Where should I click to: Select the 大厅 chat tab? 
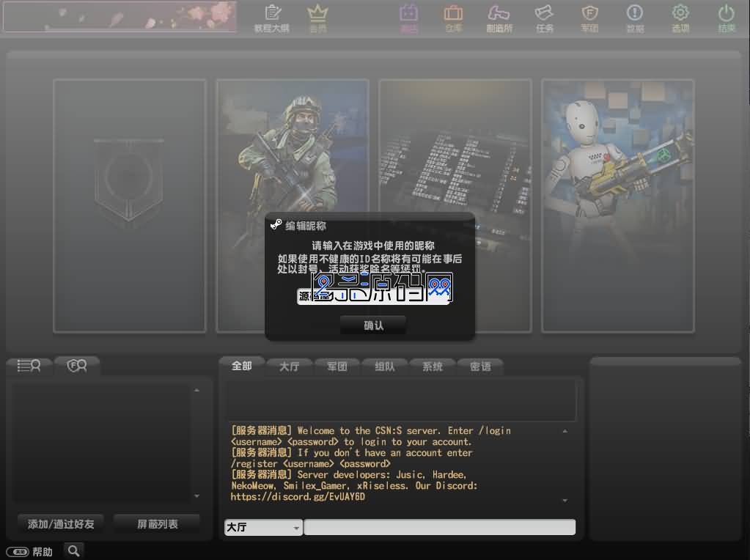click(x=290, y=366)
